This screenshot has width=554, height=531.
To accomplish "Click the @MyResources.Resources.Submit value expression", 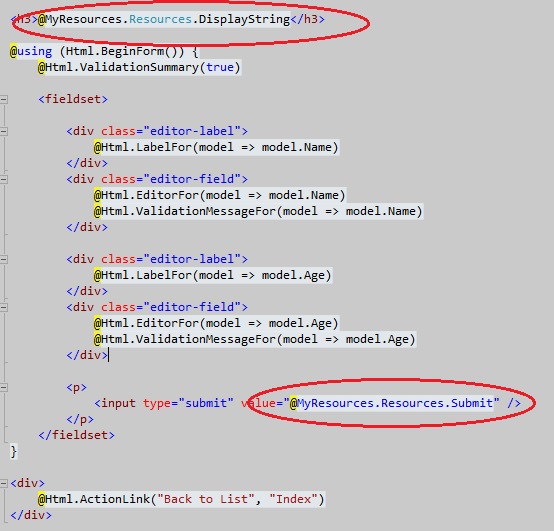I will (x=391, y=403).
